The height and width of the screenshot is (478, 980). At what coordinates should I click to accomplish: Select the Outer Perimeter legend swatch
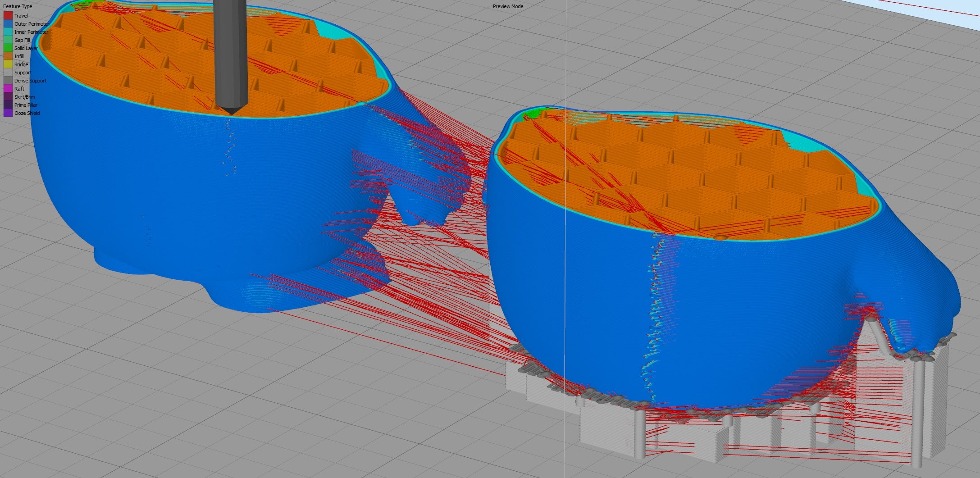click(8, 24)
